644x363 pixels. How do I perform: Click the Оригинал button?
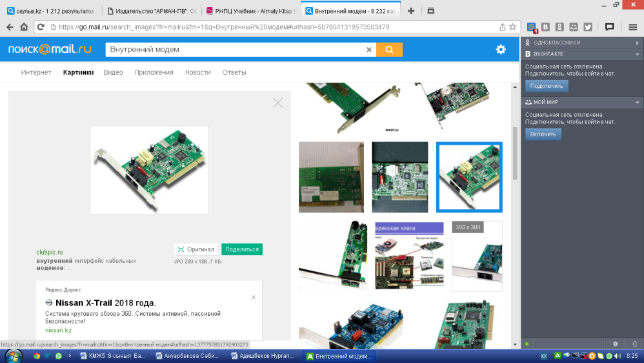tap(196, 249)
